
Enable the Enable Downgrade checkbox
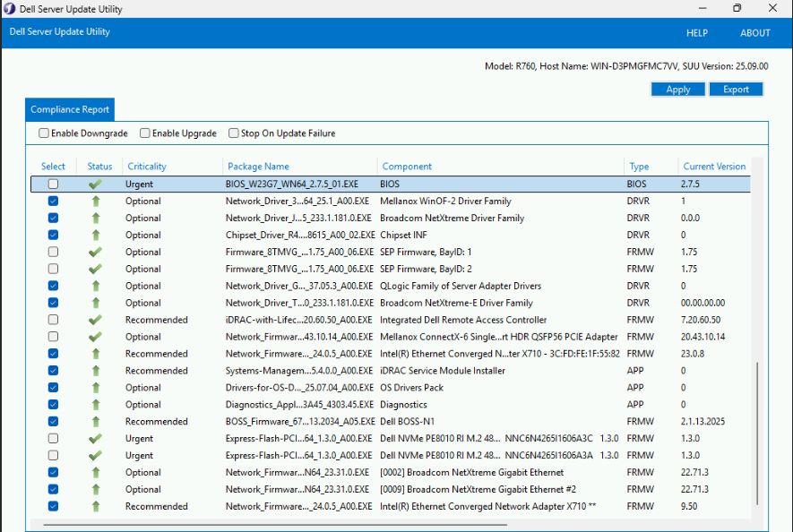[x=44, y=133]
